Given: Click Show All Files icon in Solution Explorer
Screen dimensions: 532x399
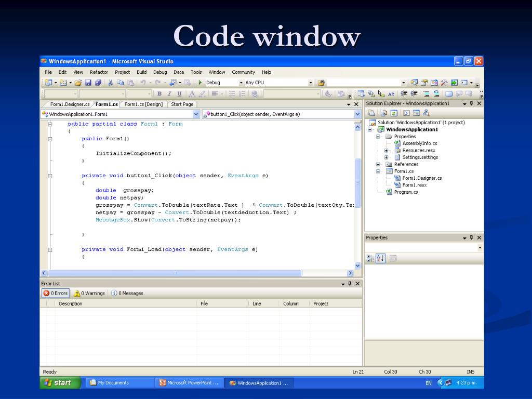Looking at the screenshot, I should (384, 113).
